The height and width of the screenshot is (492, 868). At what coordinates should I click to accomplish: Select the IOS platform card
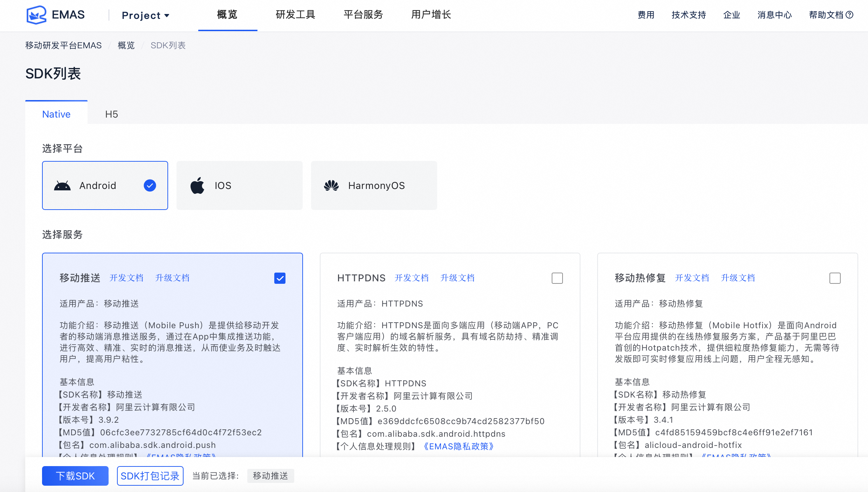click(240, 185)
